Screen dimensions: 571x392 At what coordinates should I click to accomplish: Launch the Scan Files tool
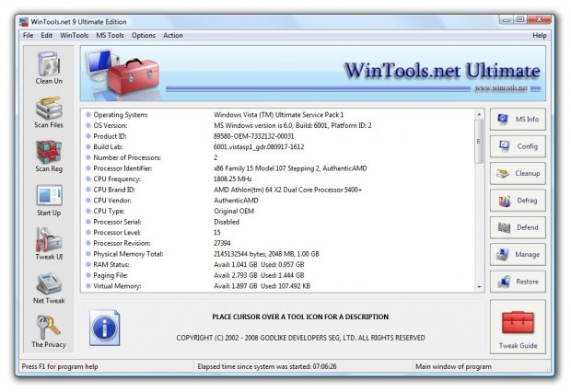pos(49,112)
